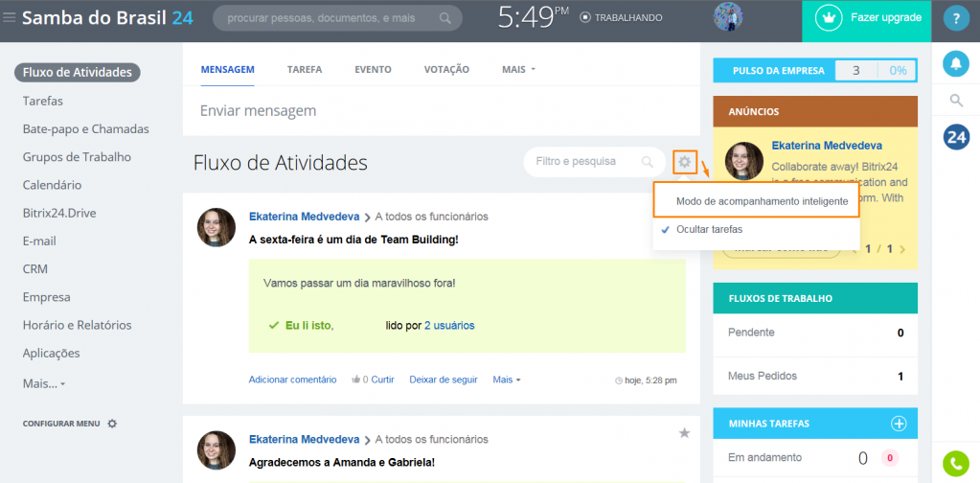Click Adicionar comentário link
This screenshot has width=980, height=483.
point(292,379)
